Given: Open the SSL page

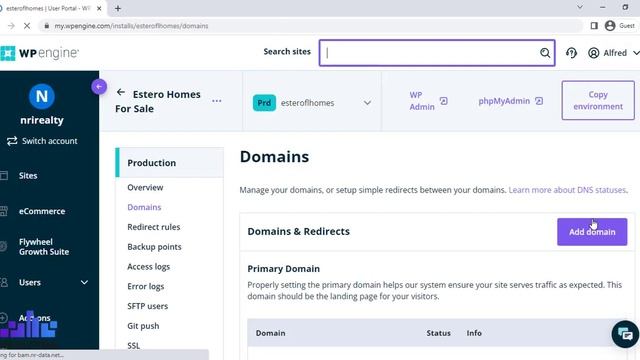Looking at the screenshot, I should click(133, 345).
